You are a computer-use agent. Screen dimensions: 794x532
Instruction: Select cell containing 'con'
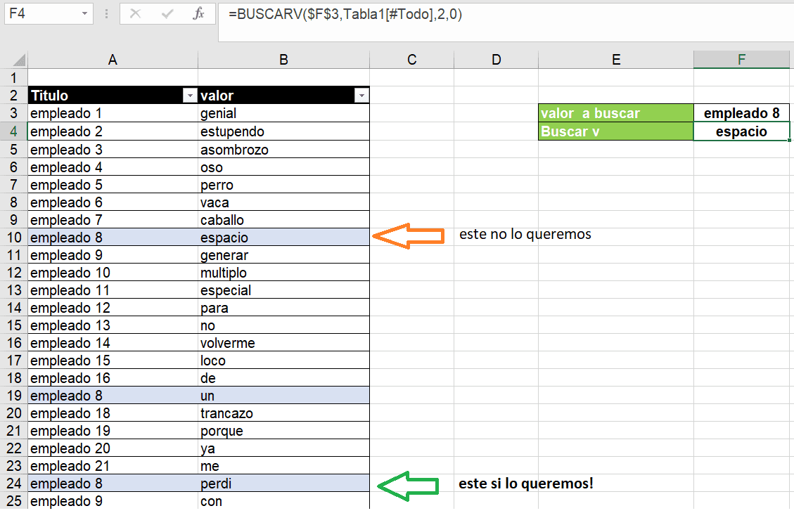pyautogui.click(x=283, y=500)
